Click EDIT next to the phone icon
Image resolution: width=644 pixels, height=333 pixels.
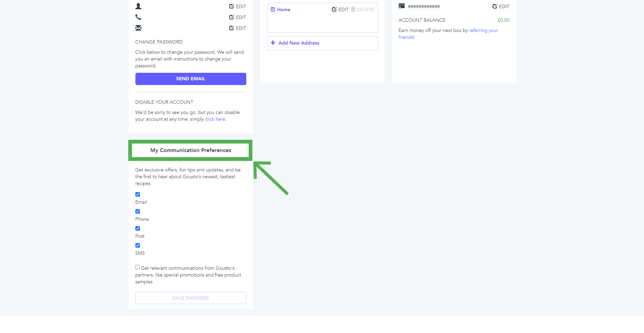click(x=237, y=17)
